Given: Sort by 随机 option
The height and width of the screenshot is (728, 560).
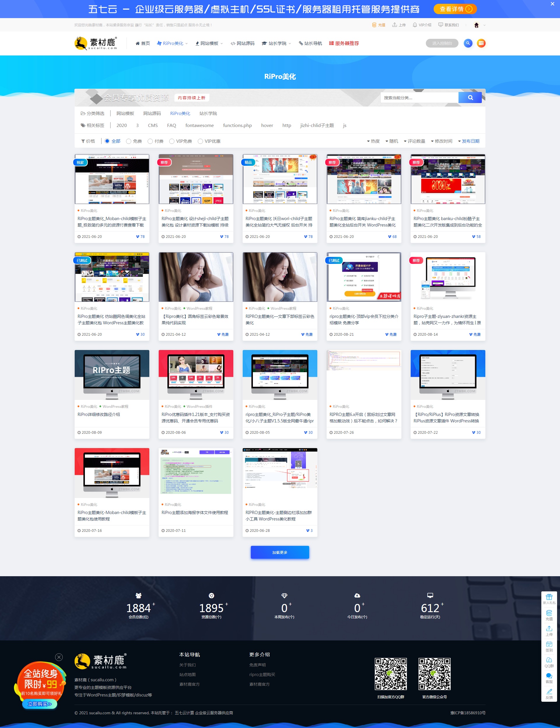Looking at the screenshot, I should pos(392,141).
